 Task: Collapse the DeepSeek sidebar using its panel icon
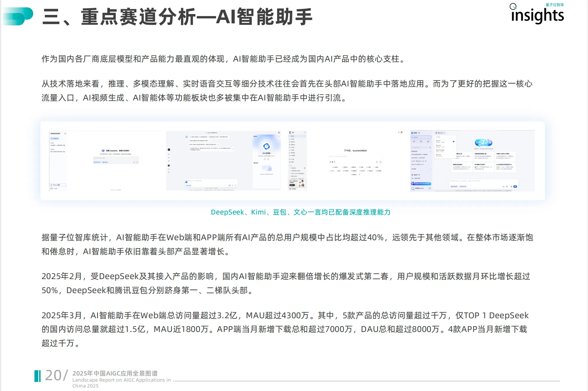[65, 134]
